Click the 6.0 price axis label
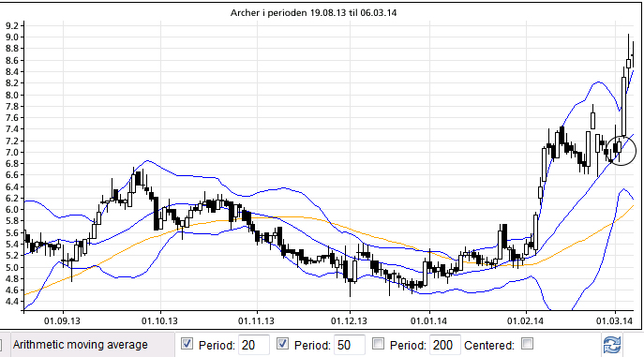Viewport: 644px width, 357px height. [x=12, y=210]
